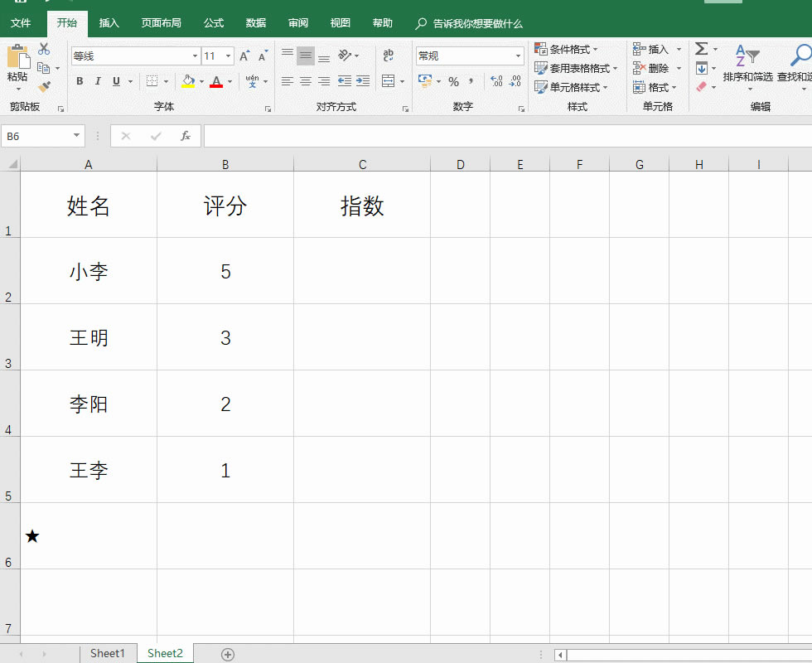Click the Cut scissors icon
Viewport: 812px width, 663px height.
tap(44, 49)
